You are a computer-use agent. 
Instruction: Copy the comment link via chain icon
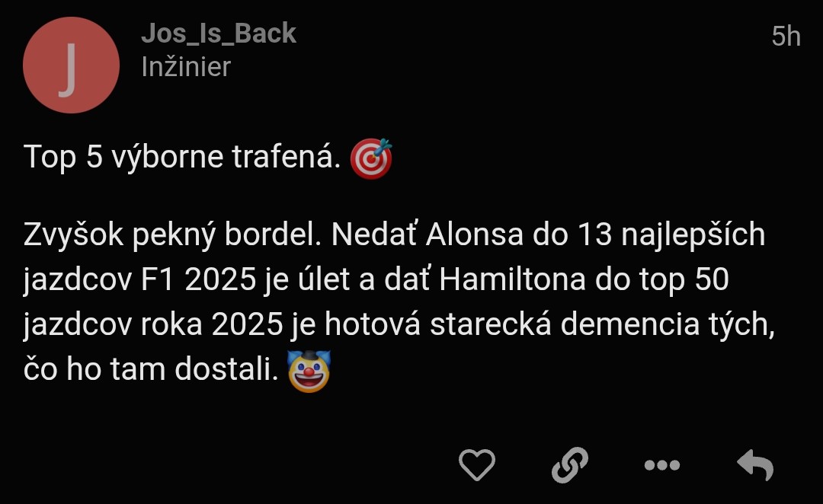click(569, 464)
